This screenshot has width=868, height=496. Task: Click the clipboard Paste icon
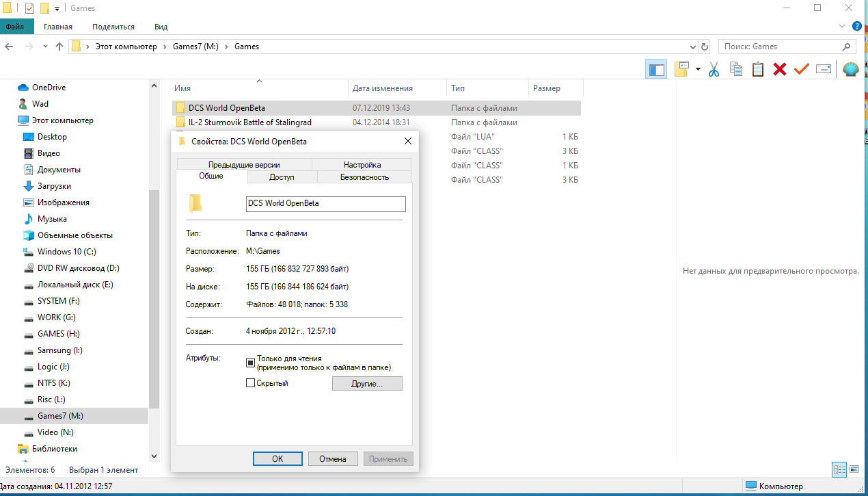click(758, 69)
